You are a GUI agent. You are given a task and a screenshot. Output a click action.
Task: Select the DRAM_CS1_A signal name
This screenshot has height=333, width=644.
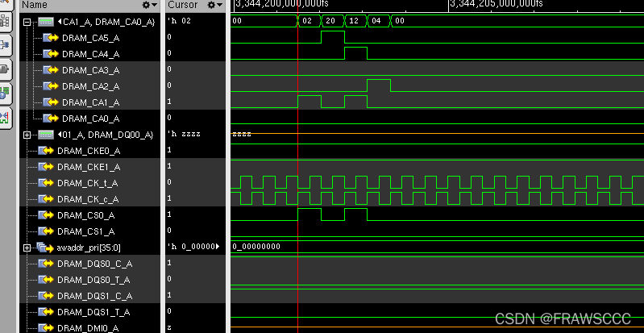[x=85, y=231]
